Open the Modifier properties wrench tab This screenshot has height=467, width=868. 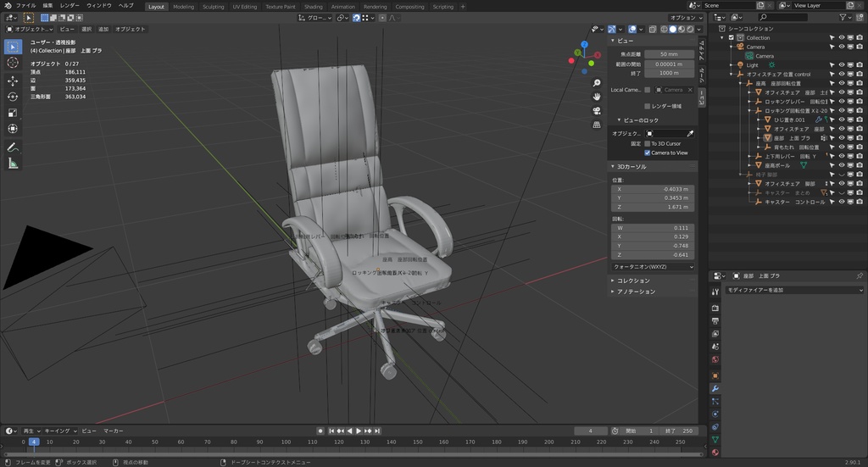click(x=715, y=388)
